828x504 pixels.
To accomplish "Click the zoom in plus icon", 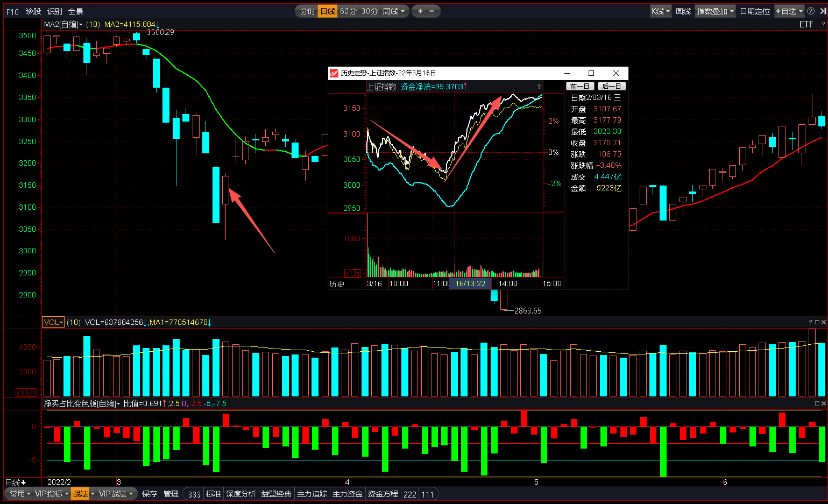I will pyautogui.click(x=420, y=11).
